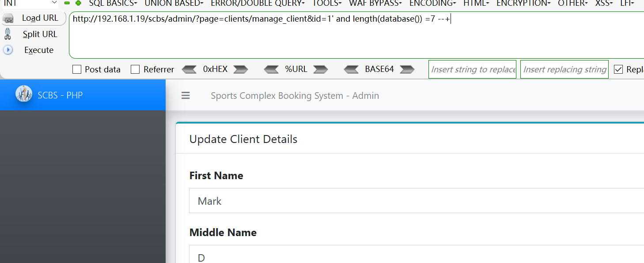The width and height of the screenshot is (644, 263).
Task: Open the TOOLS menu
Action: (x=327, y=3)
